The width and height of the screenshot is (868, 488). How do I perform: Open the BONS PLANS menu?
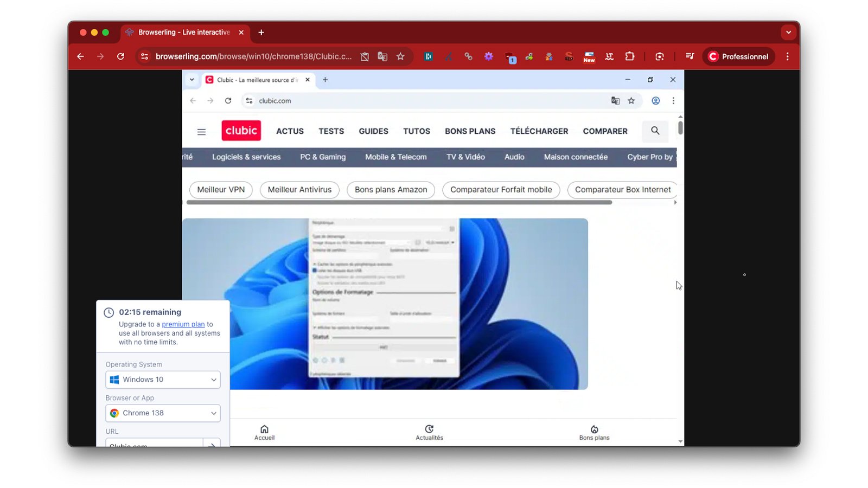point(470,131)
